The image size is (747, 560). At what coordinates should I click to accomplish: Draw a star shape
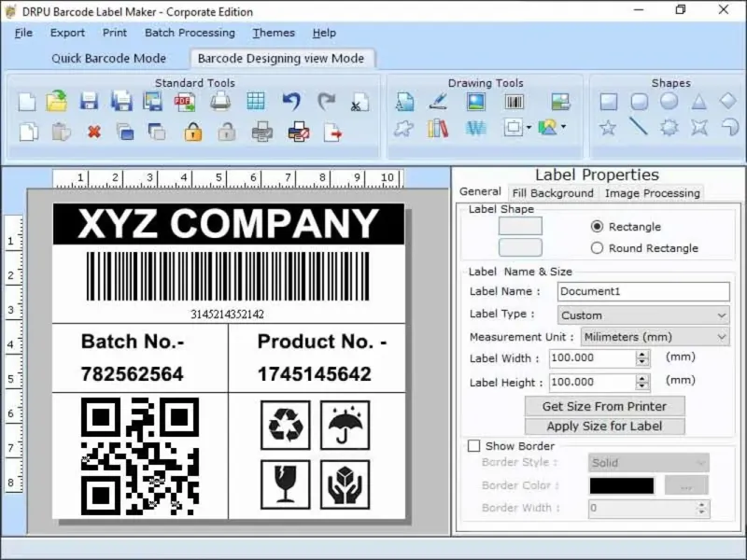(608, 128)
